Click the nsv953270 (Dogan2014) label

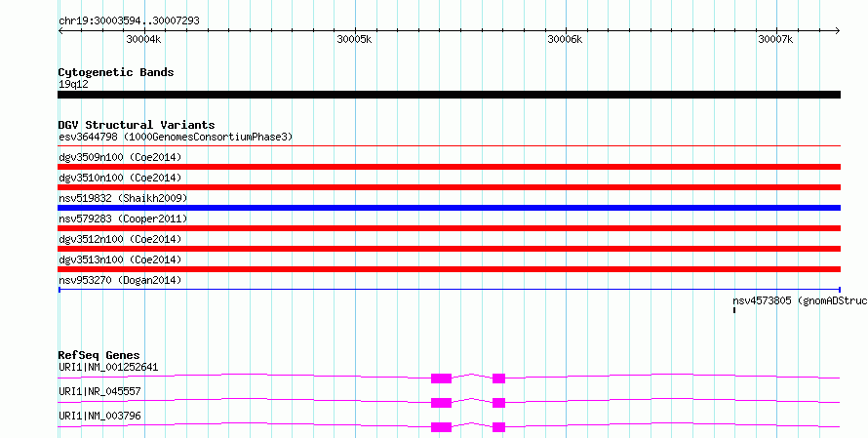(120, 280)
